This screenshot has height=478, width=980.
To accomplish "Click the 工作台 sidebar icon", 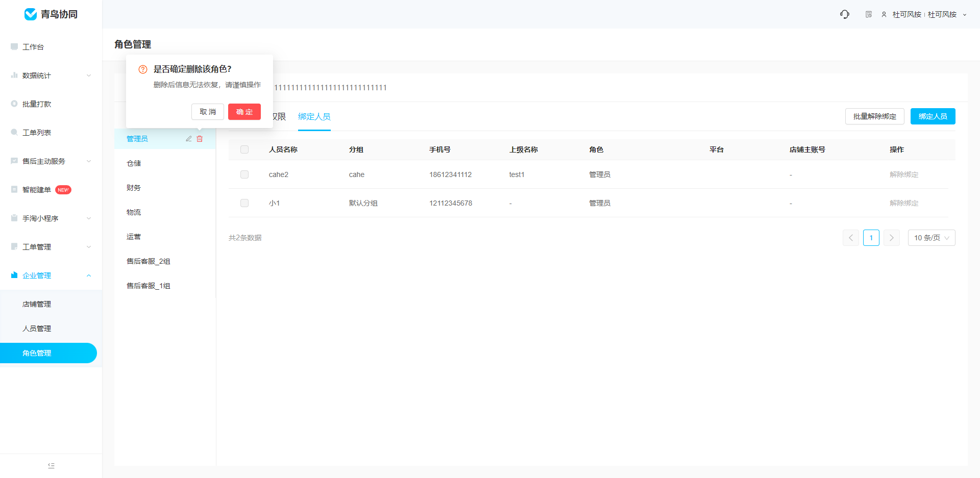I will [14, 46].
